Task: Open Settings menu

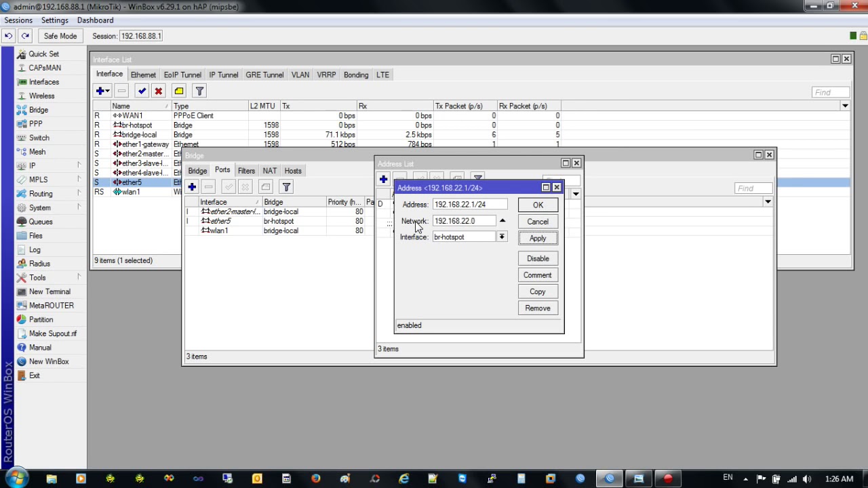Action: tap(55, 20)
